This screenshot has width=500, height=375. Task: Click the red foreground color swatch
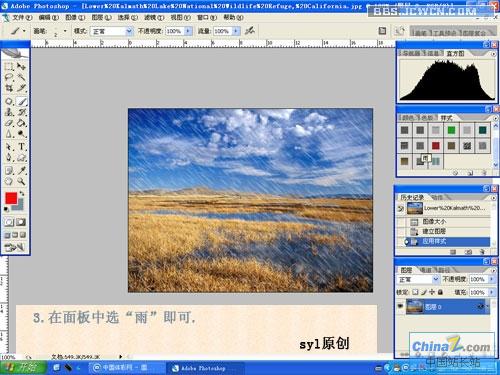coord(11,198)
